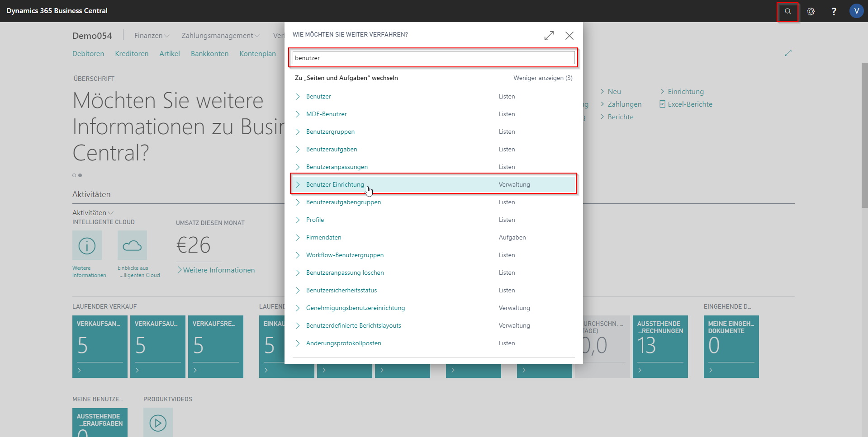Click the user avatar V icon

coord(856,11)
